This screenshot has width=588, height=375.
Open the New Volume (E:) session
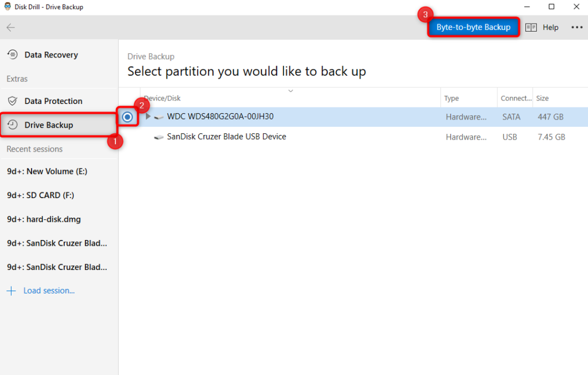click(46, 171)
